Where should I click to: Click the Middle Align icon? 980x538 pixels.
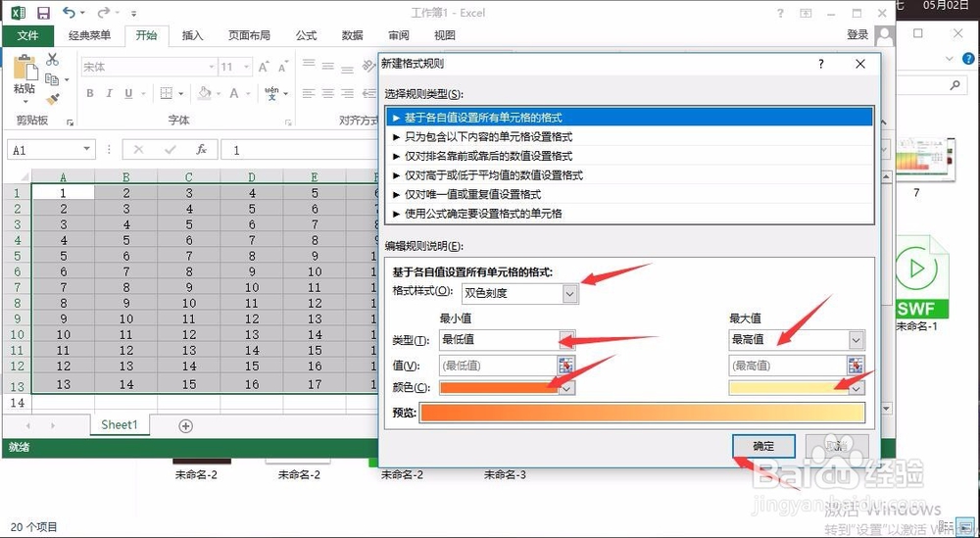(328, 65)
